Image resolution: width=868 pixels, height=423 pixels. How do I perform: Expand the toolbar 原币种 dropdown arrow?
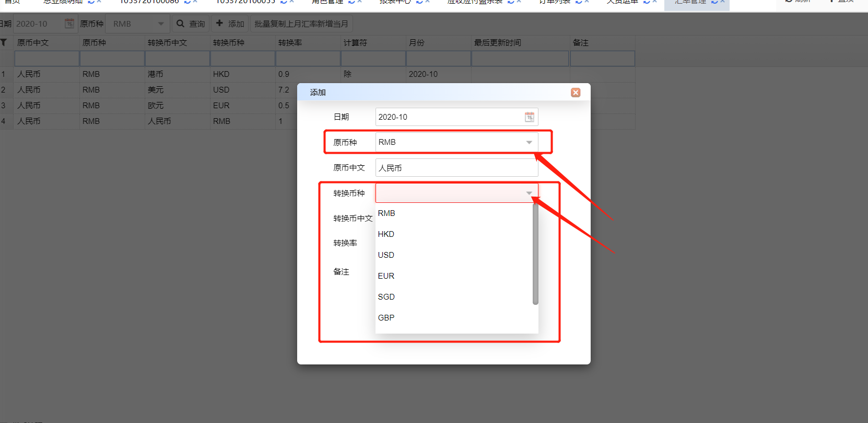161,24
